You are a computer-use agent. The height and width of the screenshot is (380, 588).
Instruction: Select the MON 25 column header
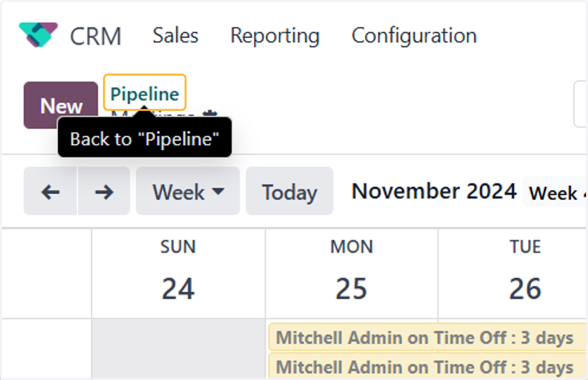pyautogui.click(x=352, y=274)
